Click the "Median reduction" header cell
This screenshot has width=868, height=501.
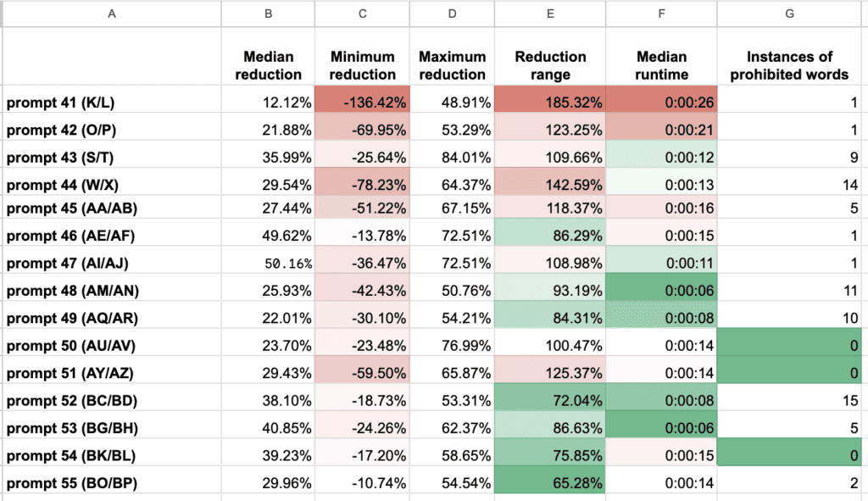click(x=268, y=65)
